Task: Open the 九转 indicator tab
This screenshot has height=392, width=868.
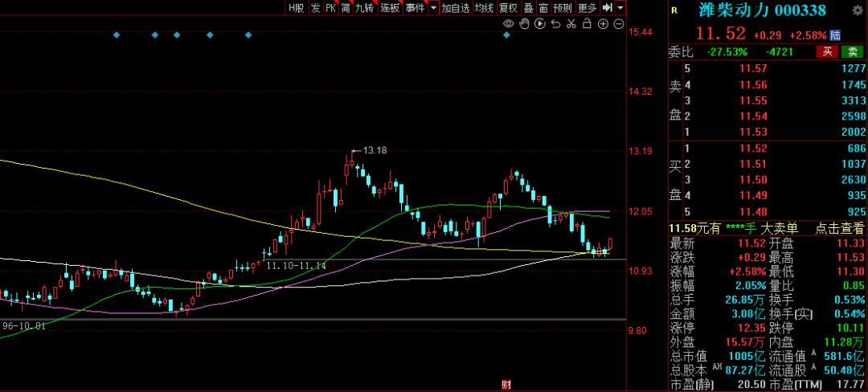Action: (364, 8)
